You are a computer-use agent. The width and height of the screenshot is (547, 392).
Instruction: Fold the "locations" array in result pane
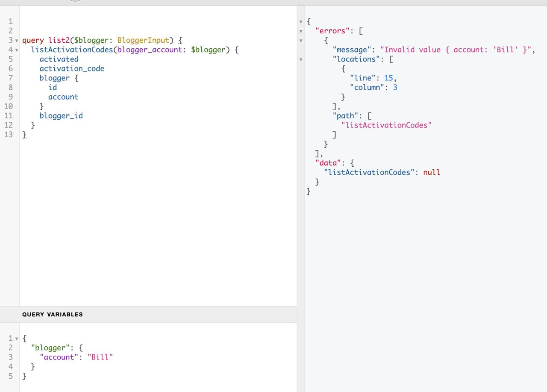[x=301, y=59]
